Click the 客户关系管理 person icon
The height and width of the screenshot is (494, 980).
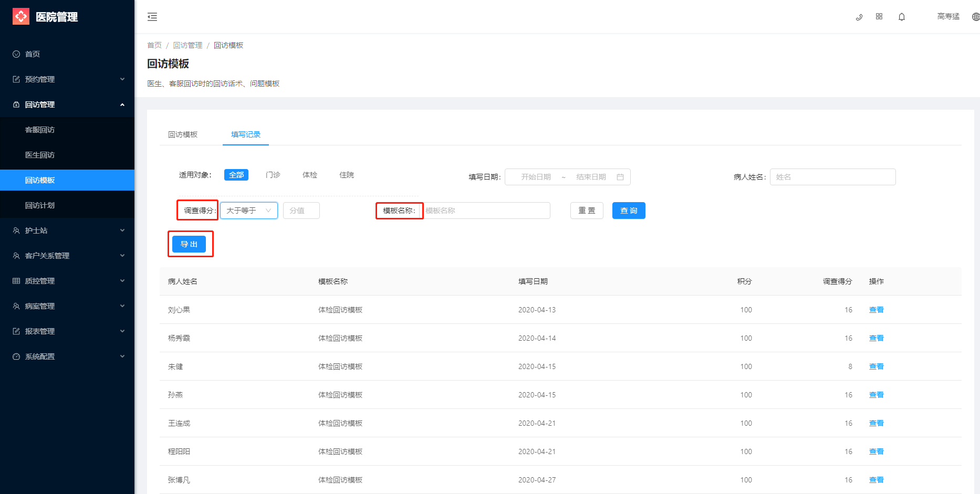pos(16,256)
